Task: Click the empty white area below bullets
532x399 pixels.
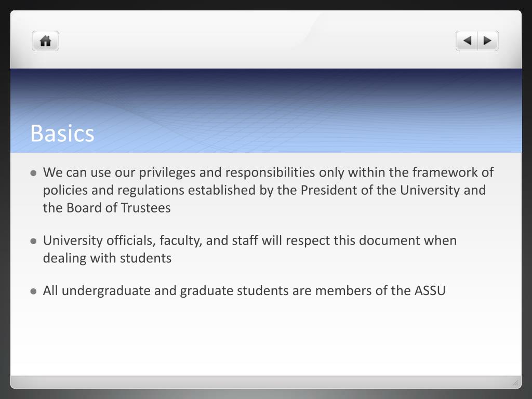Action: click(266, 338)
